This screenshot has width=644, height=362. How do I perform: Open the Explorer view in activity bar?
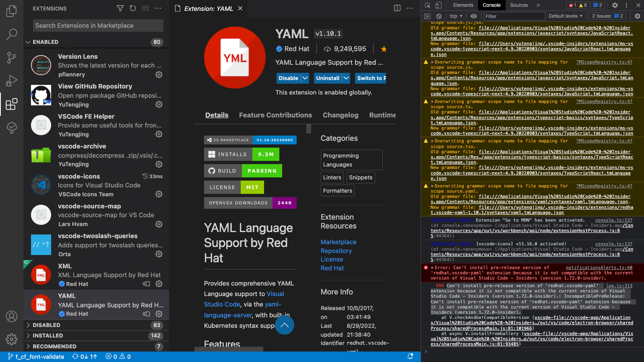click(12, 11)
